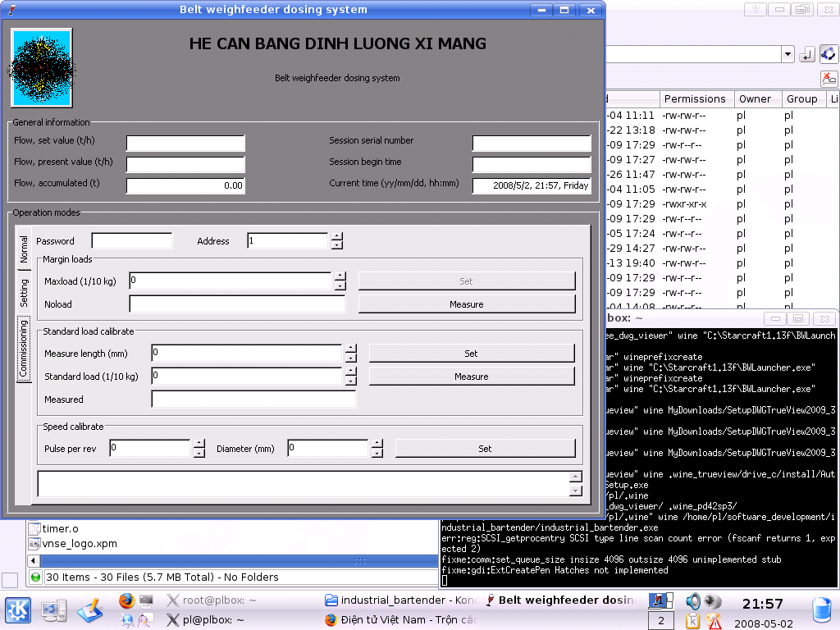
Task: Click the clear filter icon above Owner column
Action: [x=829, y=79]
